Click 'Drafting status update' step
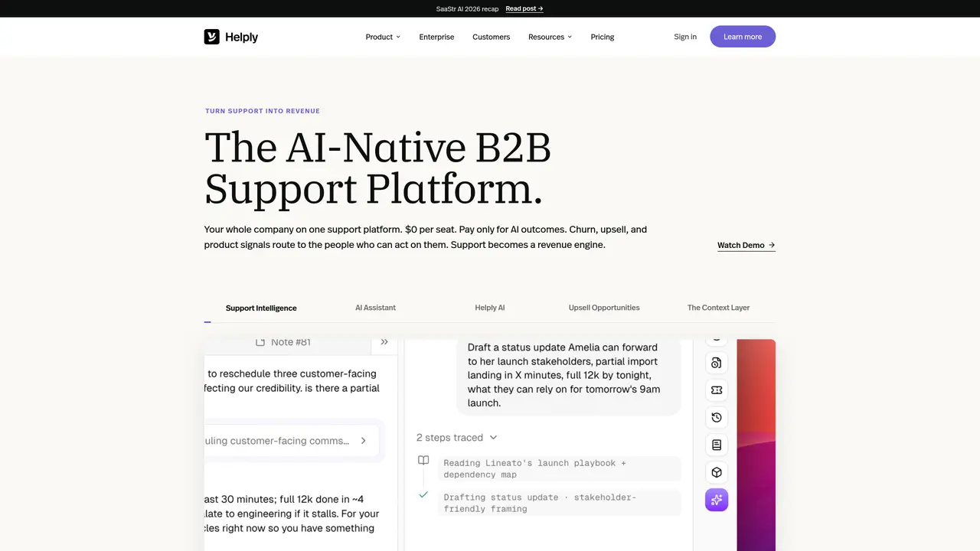 click(x=559, y=503)
